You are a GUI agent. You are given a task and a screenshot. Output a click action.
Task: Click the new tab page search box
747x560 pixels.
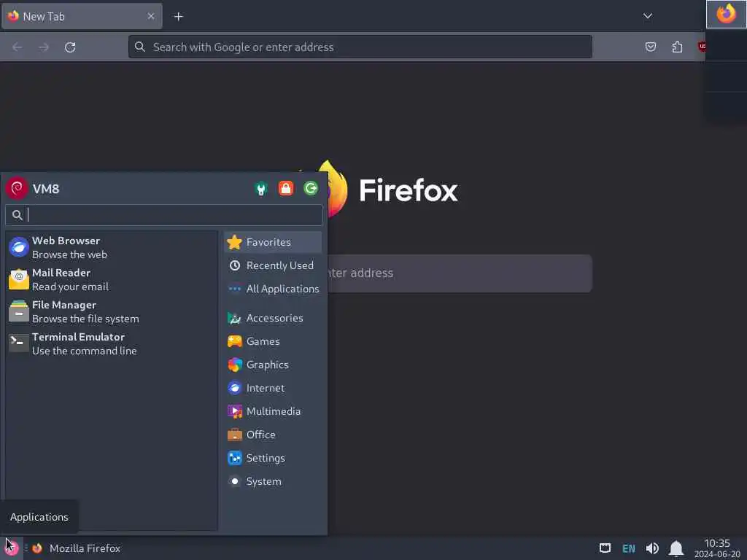pyautogui.click(x=460, y=273)
